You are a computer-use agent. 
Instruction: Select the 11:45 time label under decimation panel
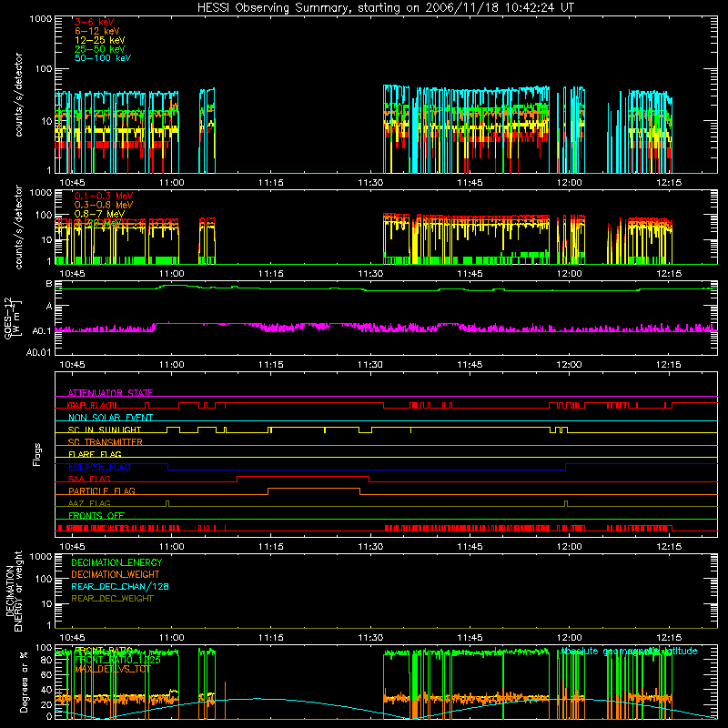(x=470, y=638)
